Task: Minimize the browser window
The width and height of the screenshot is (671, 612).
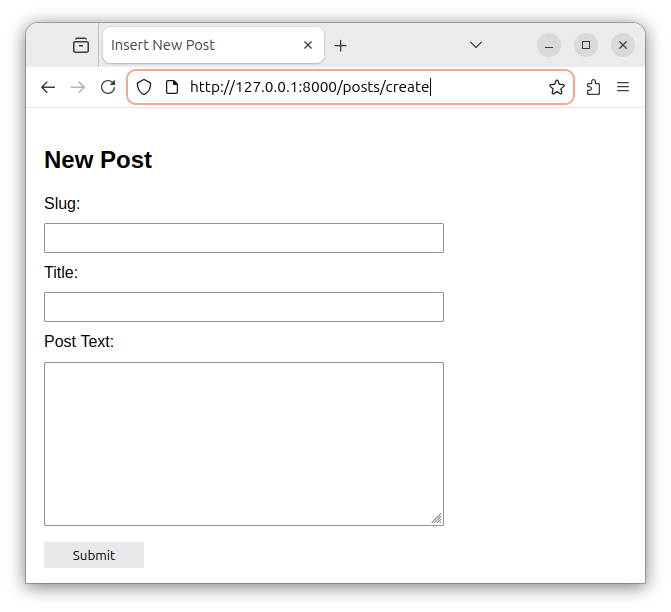Action: tap(549, 45)
